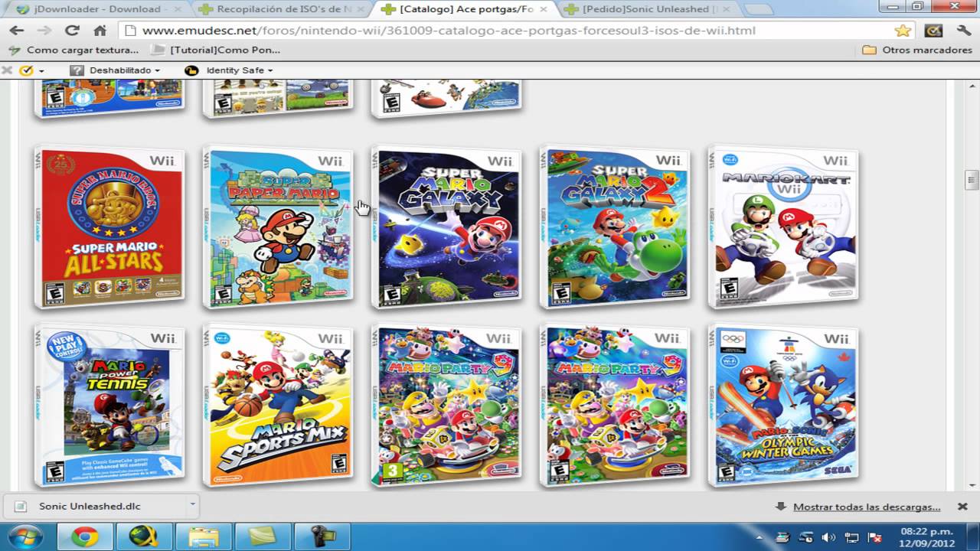Screen dimensions: 980x551
Task: Close the [Catalogo] Ace portgas tab
Action: coord(542,9)
